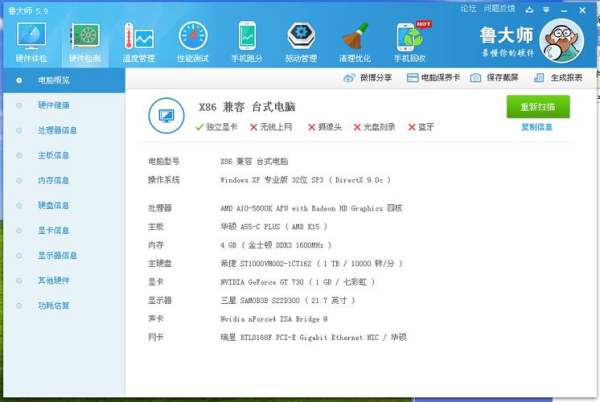Click the 电脑保养卡 card icon
Image resolution: width=600 pixels, height=402 pixels.
(x=412, y=78)
